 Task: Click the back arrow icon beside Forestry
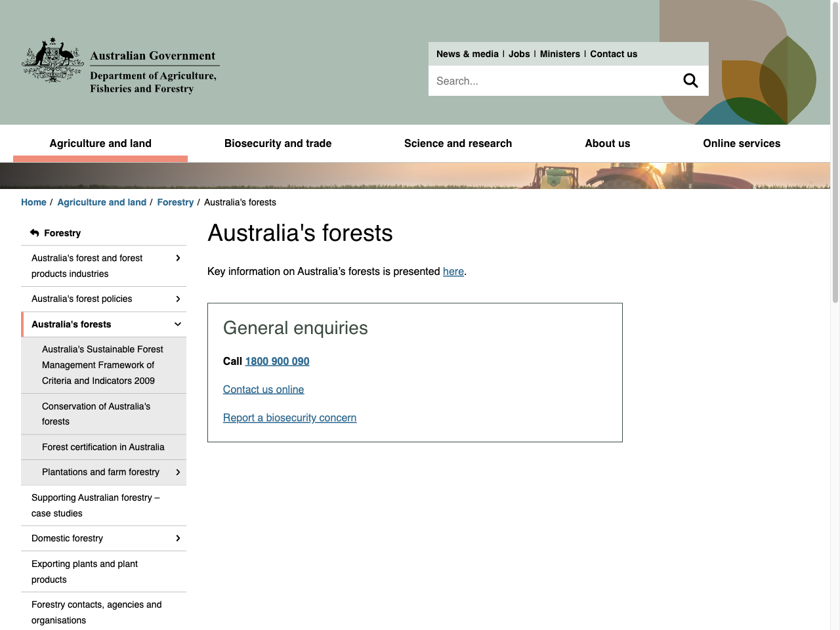35,233
